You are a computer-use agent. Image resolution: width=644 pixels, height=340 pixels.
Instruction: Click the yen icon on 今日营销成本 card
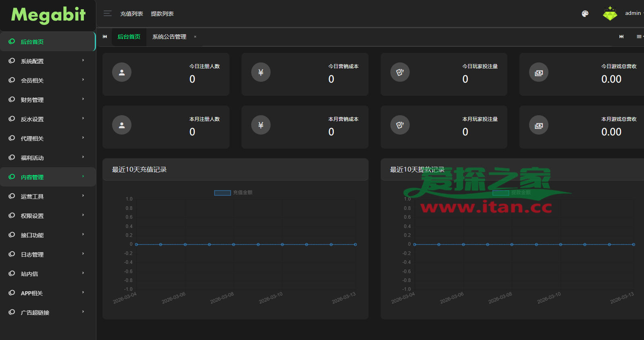pos(261,73)
